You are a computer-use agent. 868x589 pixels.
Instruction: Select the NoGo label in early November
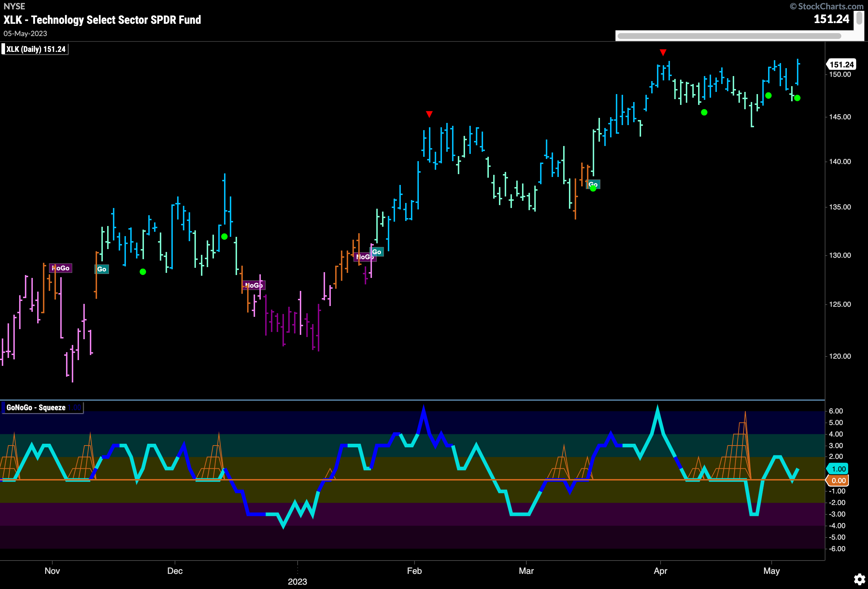click(x=61, y=268)
